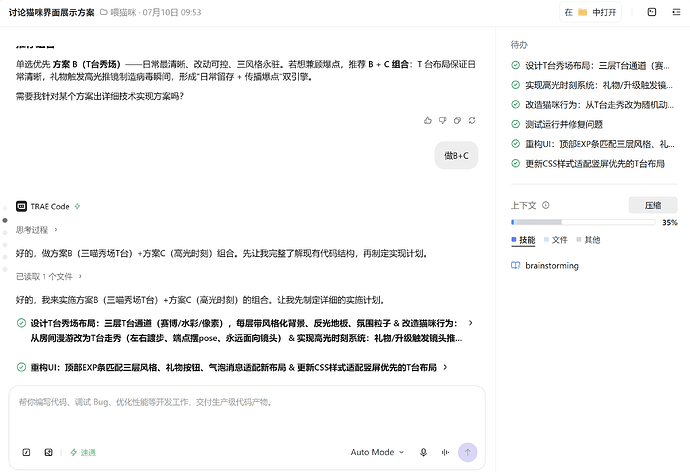Click the 压缩 button
The width and height of the screenshot is (690, 472).
tap(653, 205)
